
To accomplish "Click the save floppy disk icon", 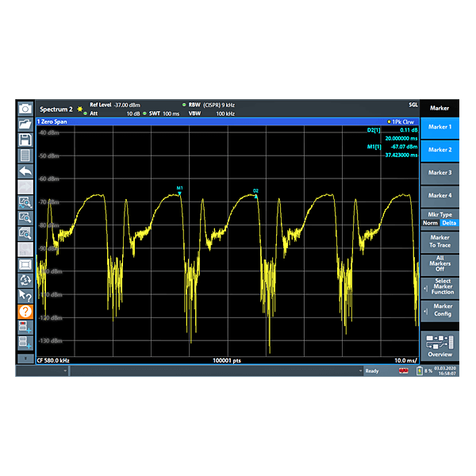I will (x=25, y=139).
